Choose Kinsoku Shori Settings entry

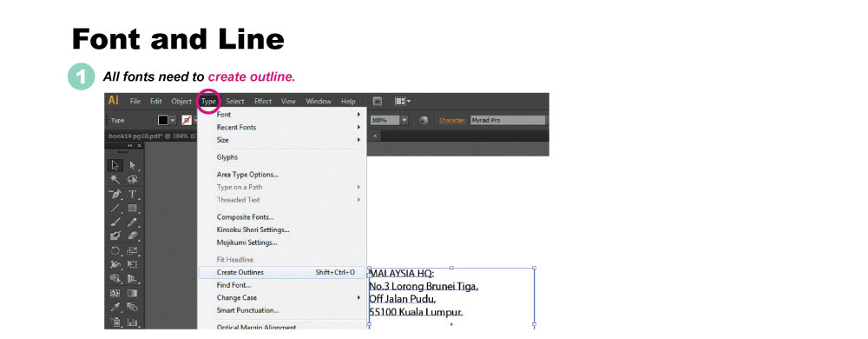[x=282, y=229]
